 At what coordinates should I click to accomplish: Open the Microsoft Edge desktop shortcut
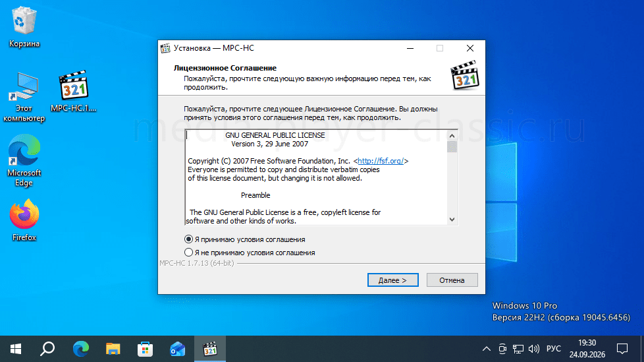(x=24, y=161)
